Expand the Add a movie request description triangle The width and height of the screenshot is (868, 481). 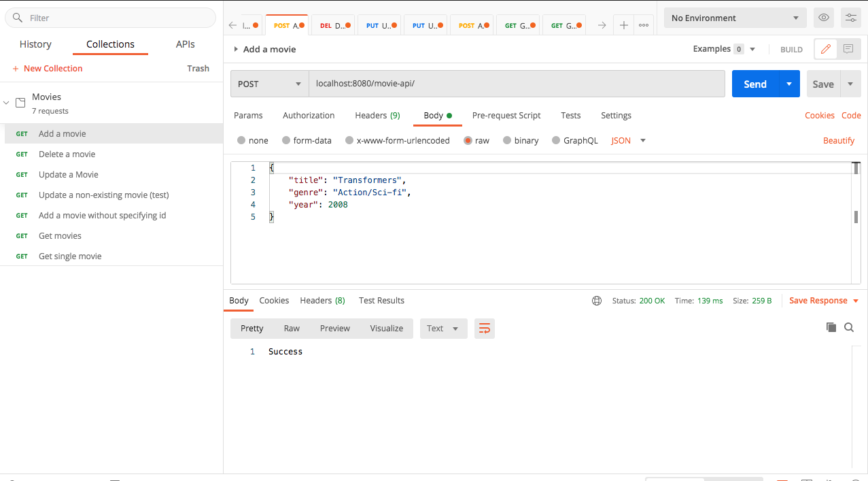(x=236, y=49)
